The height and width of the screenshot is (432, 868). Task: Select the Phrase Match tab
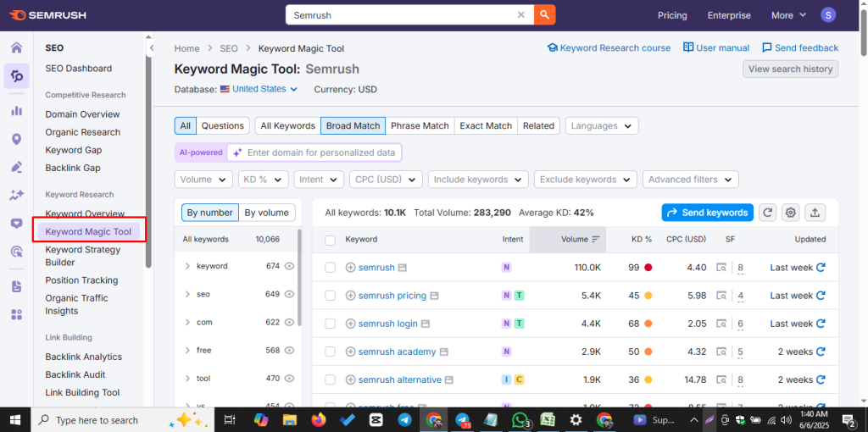420,125
